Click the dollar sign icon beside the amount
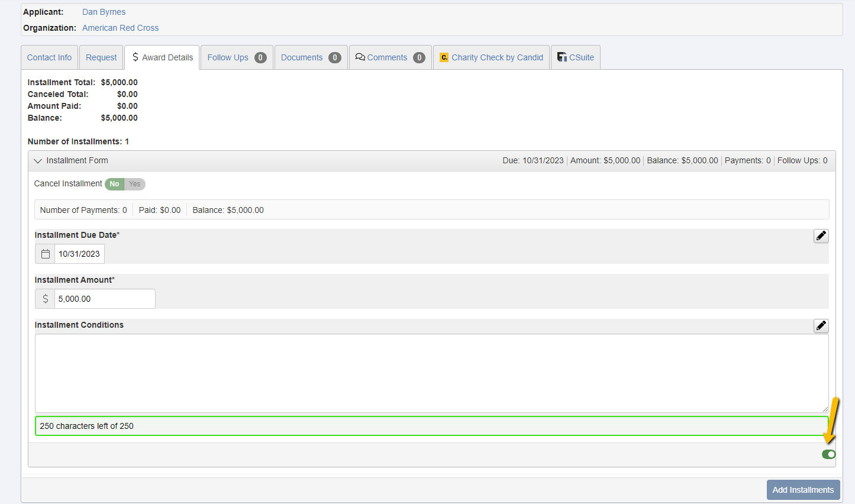The width and height of the screenshot is (855, 504). tap(45, 299)
